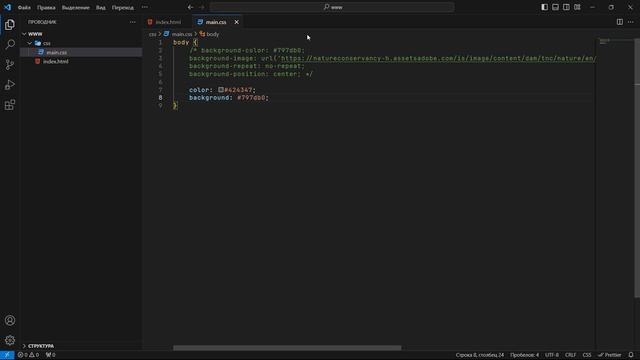The image size is (640, 360).
Task: Click the horizontal editor scrollbar
Action: 287,348
